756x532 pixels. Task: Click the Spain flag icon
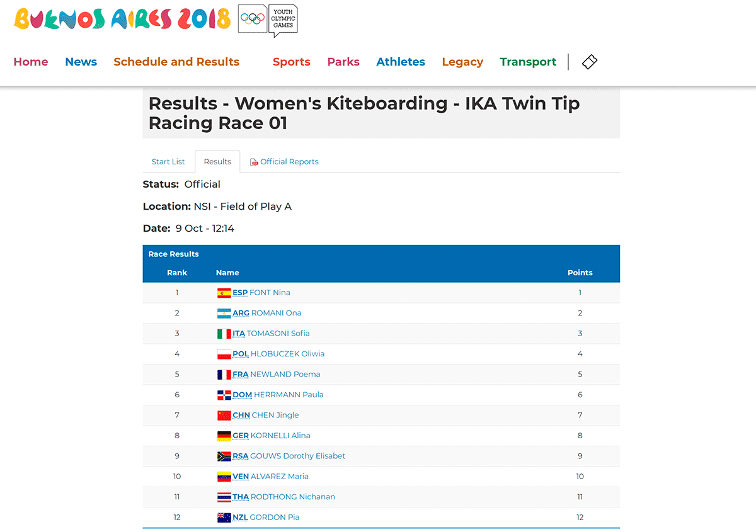click(x=224, y=293)
